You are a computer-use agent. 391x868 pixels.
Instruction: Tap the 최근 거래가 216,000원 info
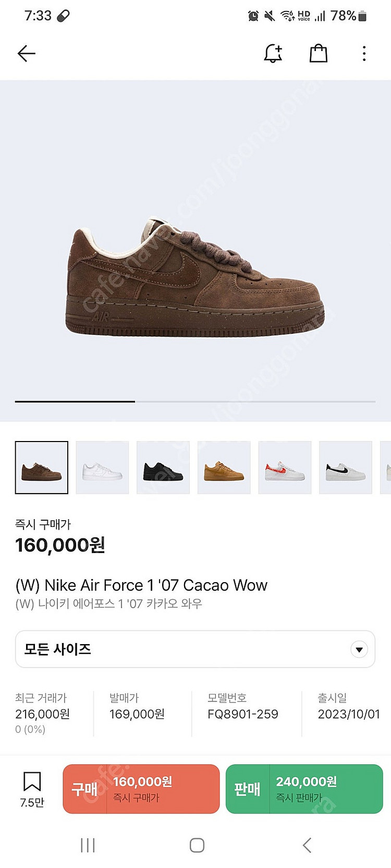[x=42, y=714]
